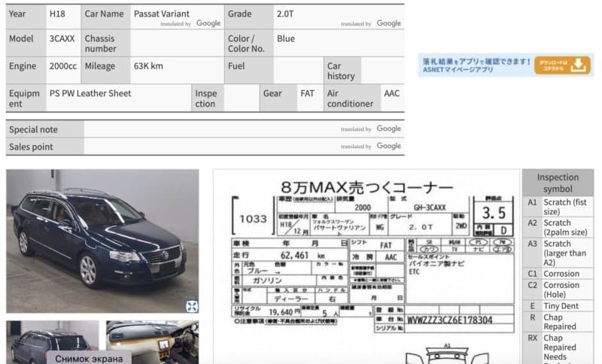This screenshot has width=602, height=364.
Task: Click lot number 1033 on the sheet
Action: (253, 219)
